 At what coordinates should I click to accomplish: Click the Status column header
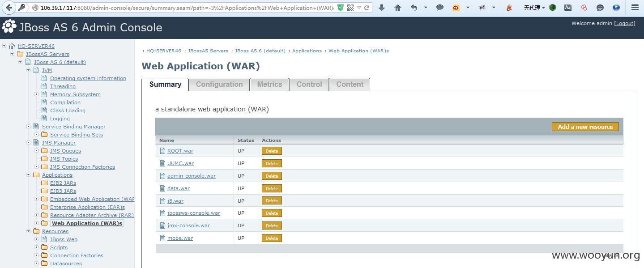[x=246, y=140]
